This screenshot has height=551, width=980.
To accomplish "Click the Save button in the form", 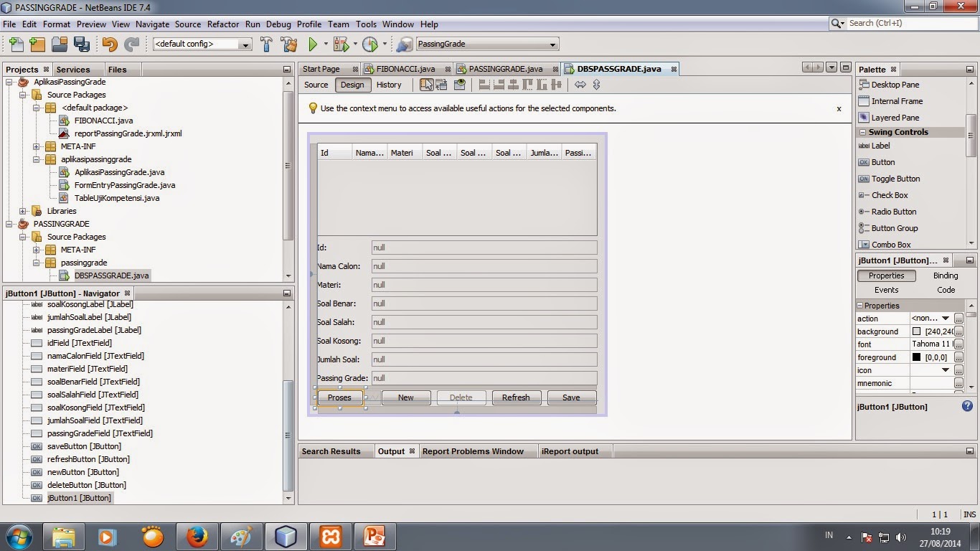I will tap(571, 397).
